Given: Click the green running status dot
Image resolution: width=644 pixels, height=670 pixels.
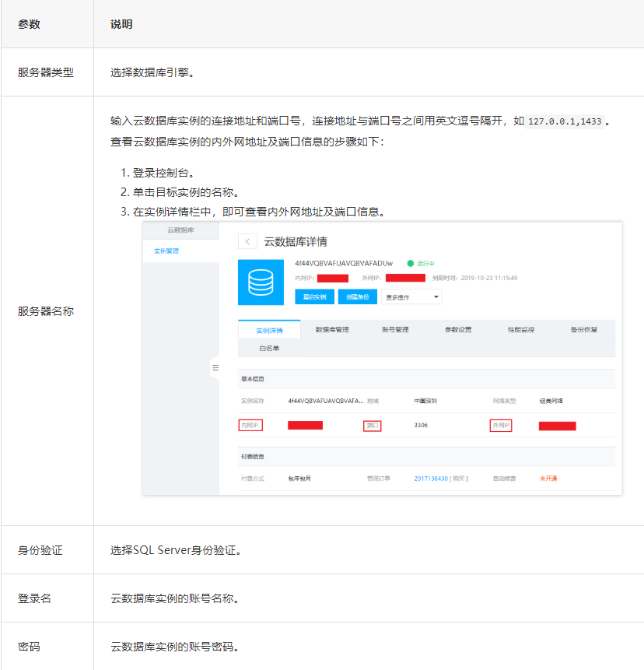Looking at the screenshot, I should (411, 264).
